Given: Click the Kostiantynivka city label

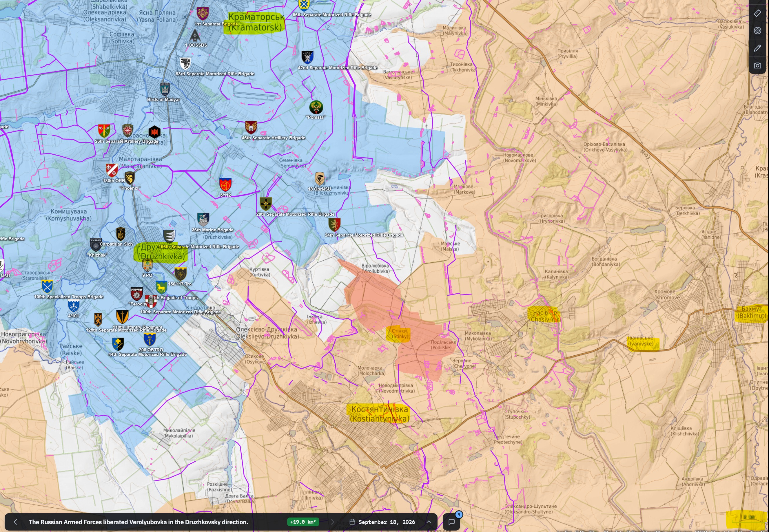Looking at the screenshot, I should point(380,414).
